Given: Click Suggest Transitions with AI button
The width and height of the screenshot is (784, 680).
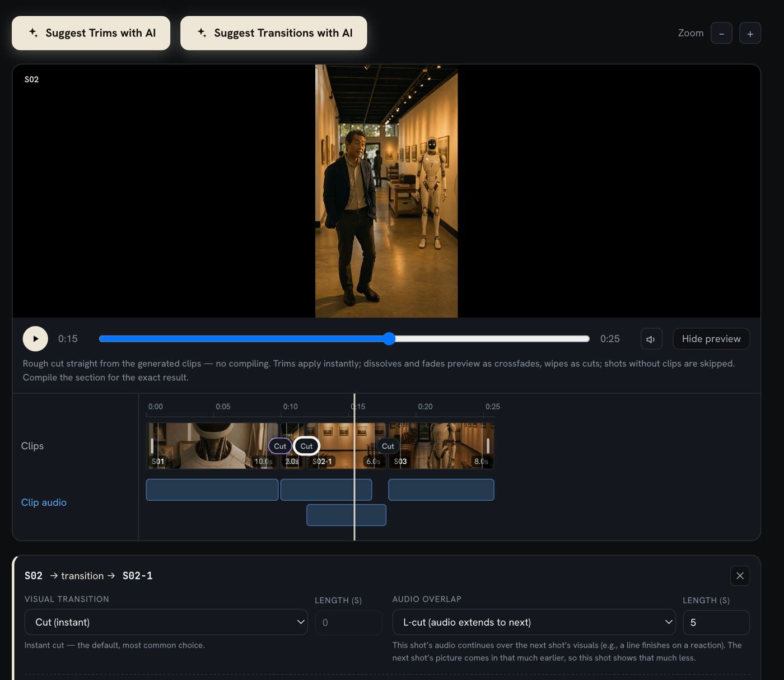Looking at the screenshot, I should (273, 33).
